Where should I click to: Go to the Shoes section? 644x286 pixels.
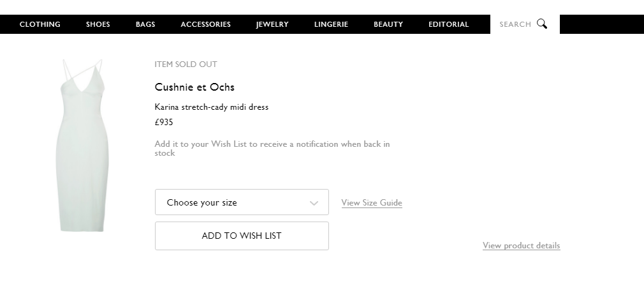click(98, 24)
